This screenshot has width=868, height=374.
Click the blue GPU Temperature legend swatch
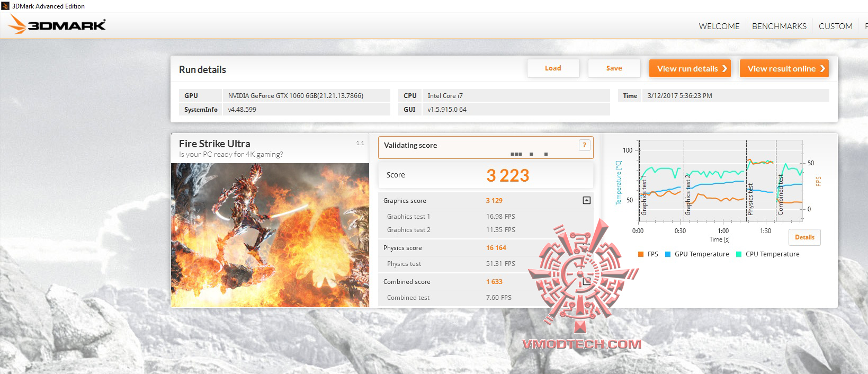668,254
